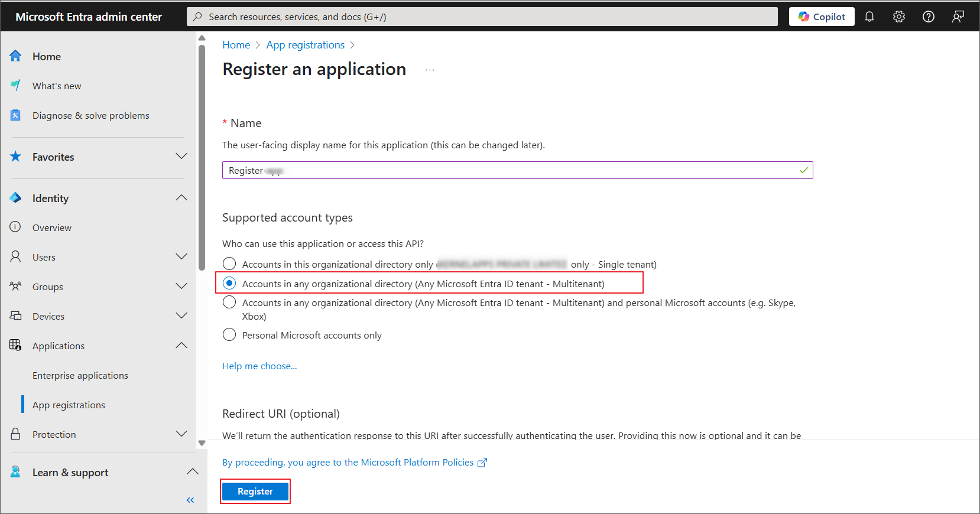The width and height of the screenshot is (980, 514).
Task: Open the notifications bell icon
Action: [869, 17]
